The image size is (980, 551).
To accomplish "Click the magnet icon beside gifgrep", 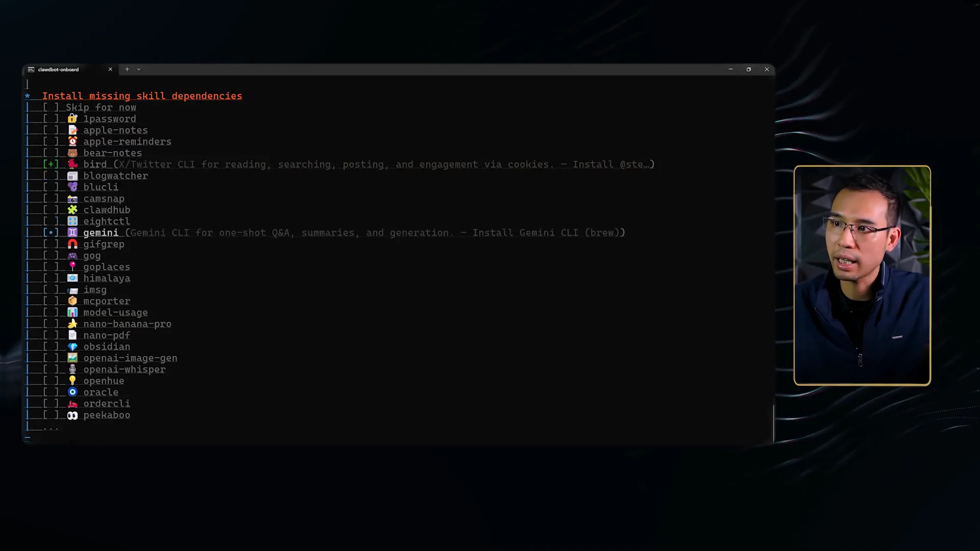I will click(x=72, y=244).
